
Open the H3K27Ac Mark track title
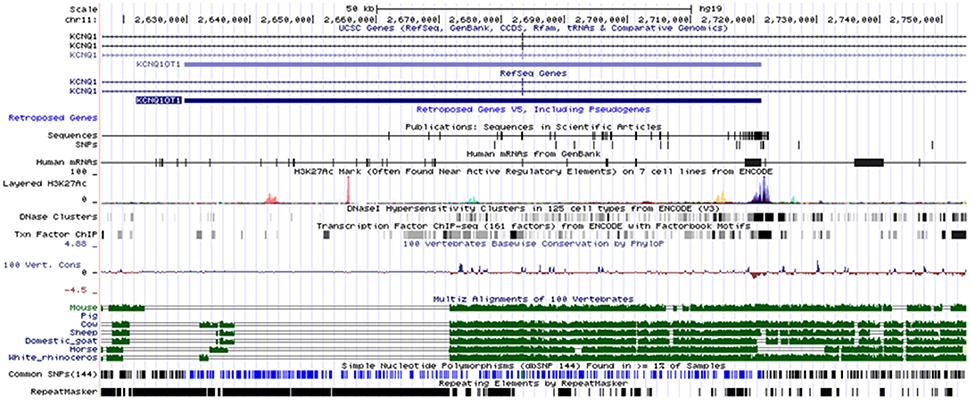(x=533, y=170)
